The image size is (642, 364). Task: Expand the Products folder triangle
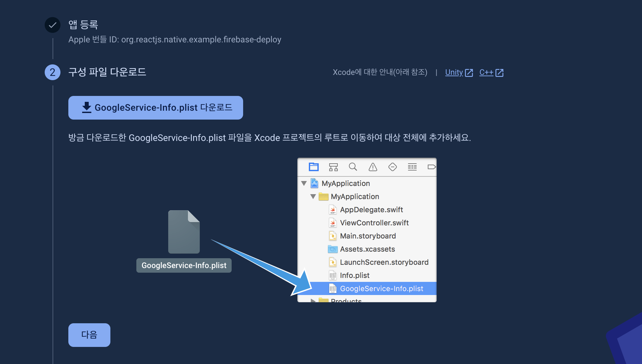pos(313,300)
